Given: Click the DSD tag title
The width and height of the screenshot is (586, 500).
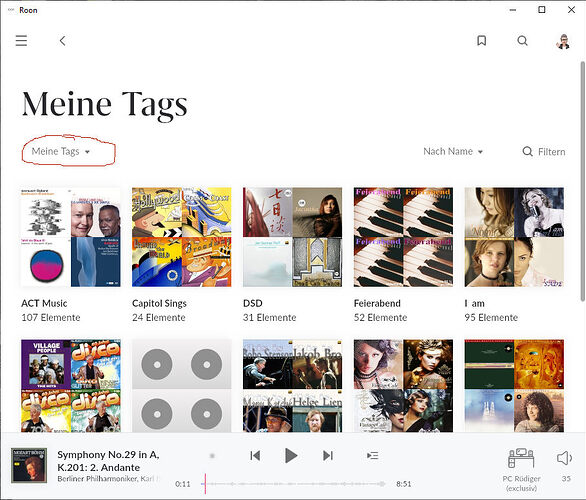Looking at the screenshot, I should click(x=253, y=303).
